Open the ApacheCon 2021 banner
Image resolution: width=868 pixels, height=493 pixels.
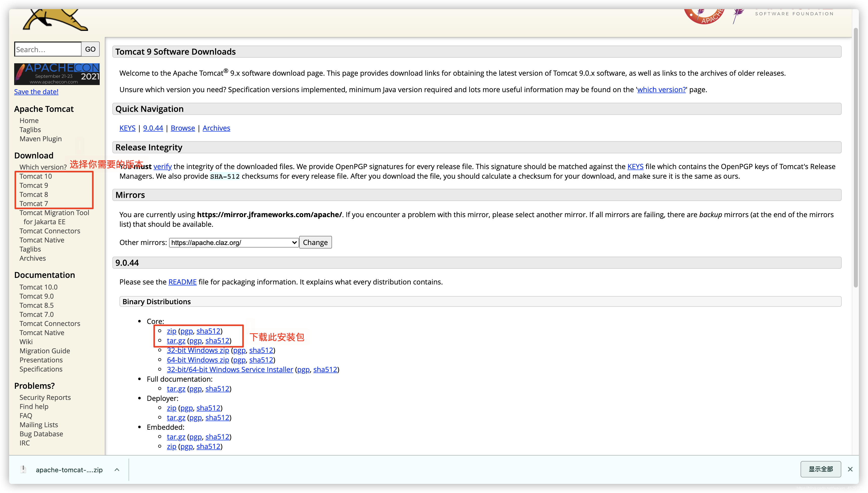(57, 74)
